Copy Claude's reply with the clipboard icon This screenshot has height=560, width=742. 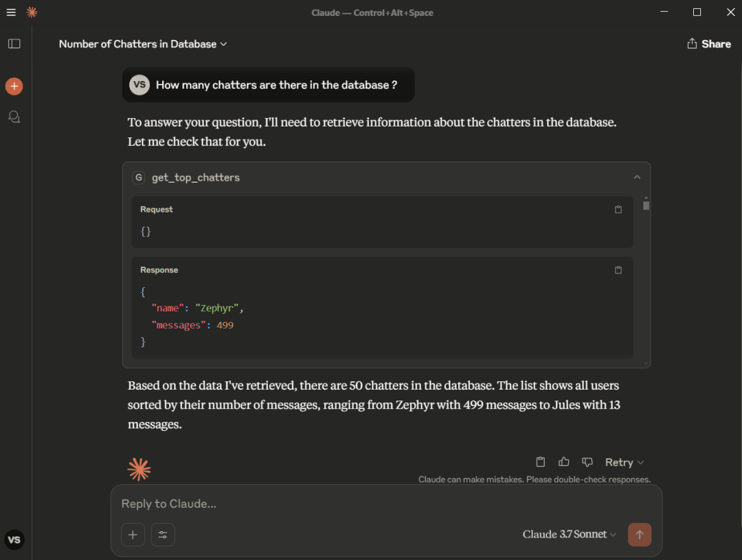coord(540,462)
